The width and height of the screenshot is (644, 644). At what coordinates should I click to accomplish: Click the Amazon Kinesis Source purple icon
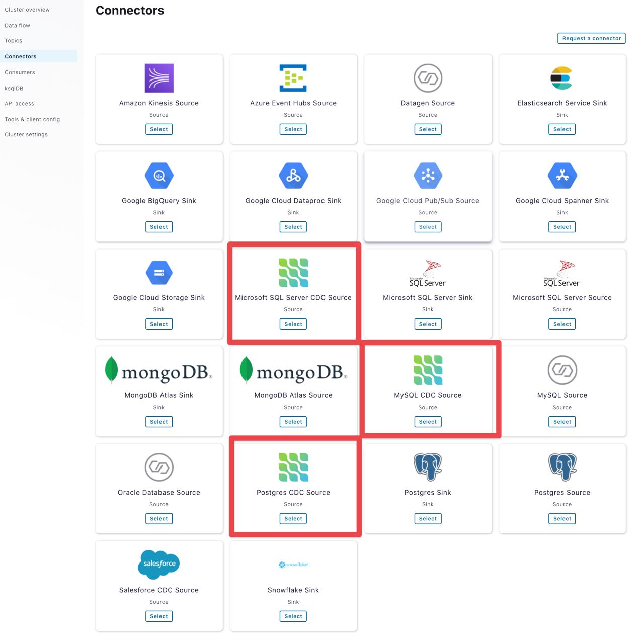click(x=159, y=78)
